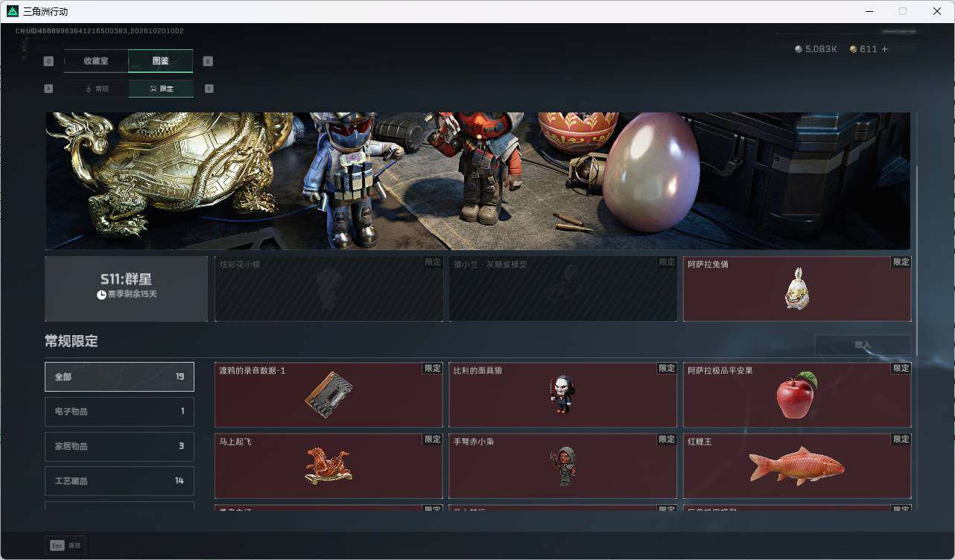Click the A key hint beside 常规
Screen dimensions: 955x560
[x=48, y=89]
